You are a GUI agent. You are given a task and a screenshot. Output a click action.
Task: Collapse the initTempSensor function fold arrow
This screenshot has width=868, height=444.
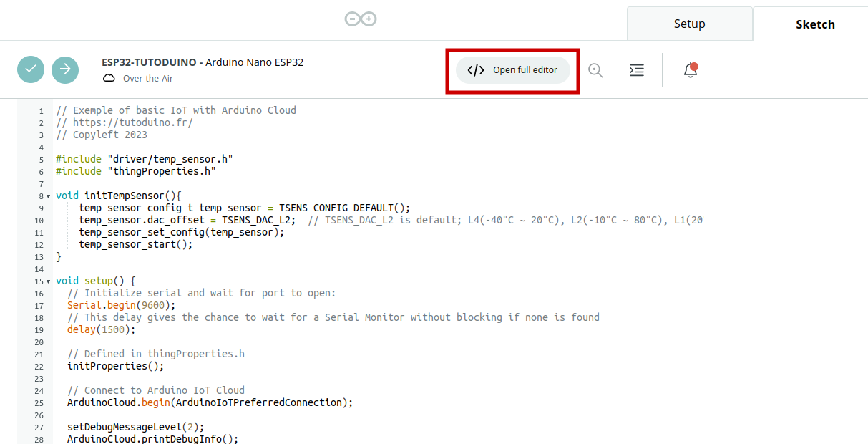(48, 196)
